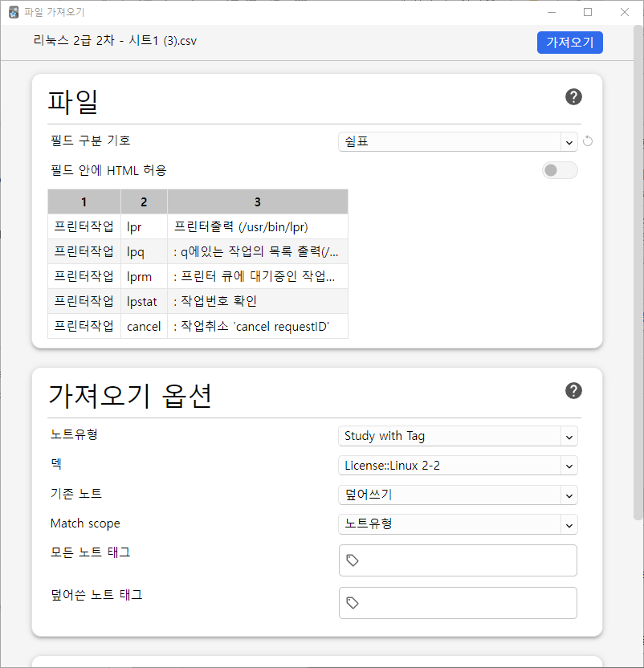Viewport: 644px width, 668px height.
Task: Click the Anki app icon in the title bar
Action: coord(14,12)
